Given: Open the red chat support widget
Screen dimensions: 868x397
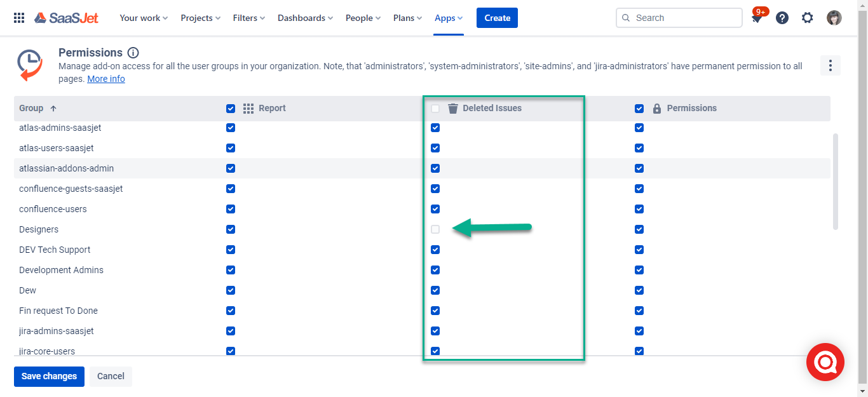Looking at the screenshot, I should click(x=825, y=362).
